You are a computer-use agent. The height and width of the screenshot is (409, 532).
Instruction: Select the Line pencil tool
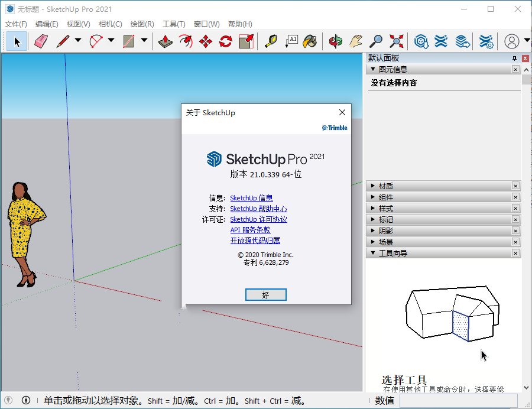pyautogui.click(x=63, y=41)
